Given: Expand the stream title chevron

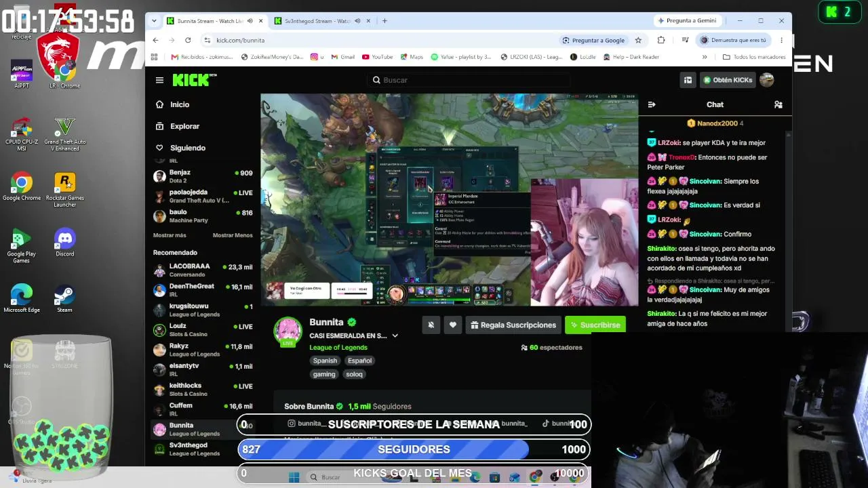Looking at the screenshot, I should point(395,335).
